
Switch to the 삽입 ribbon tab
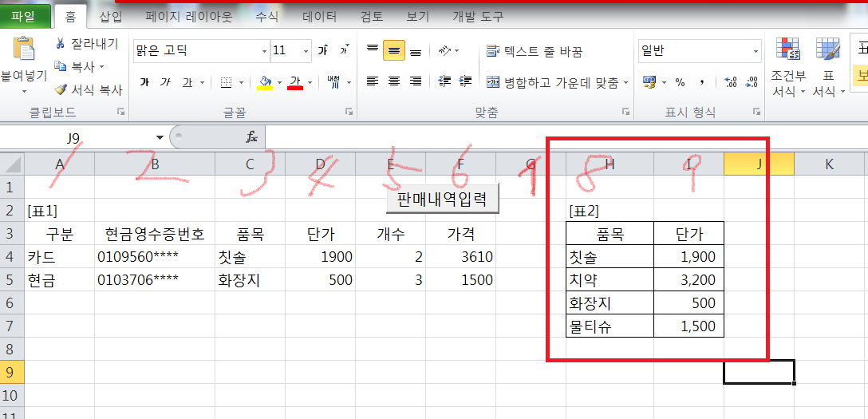[x=111, y=16]
